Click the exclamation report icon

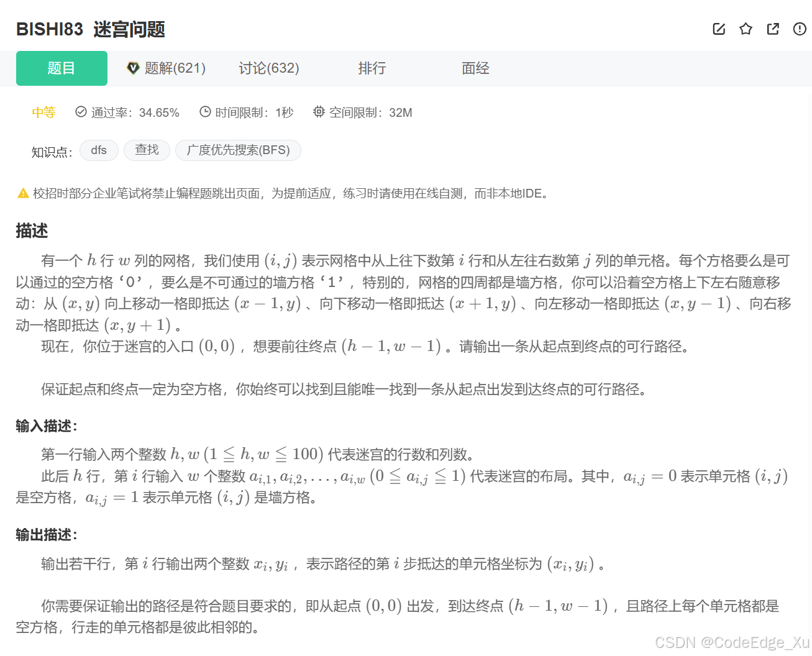[x=800, y=29]
